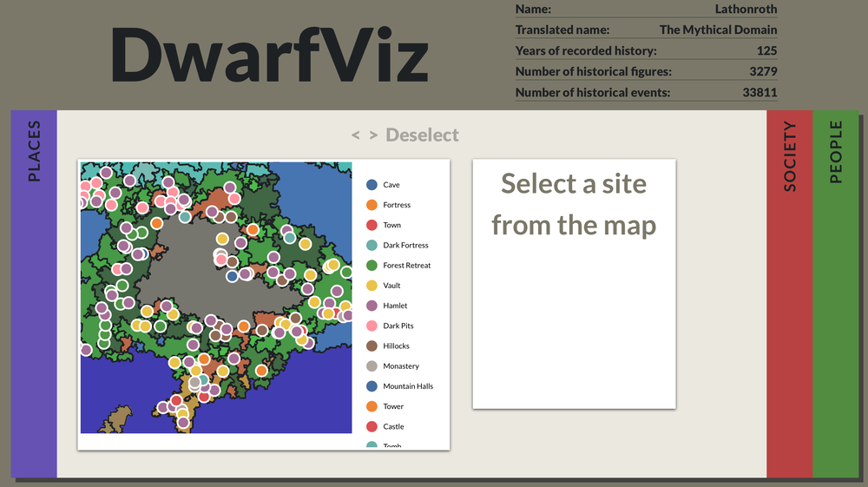This screenshot has height=487, width=868.
Task: Click the Deselect button
Action: click(422, 135)
